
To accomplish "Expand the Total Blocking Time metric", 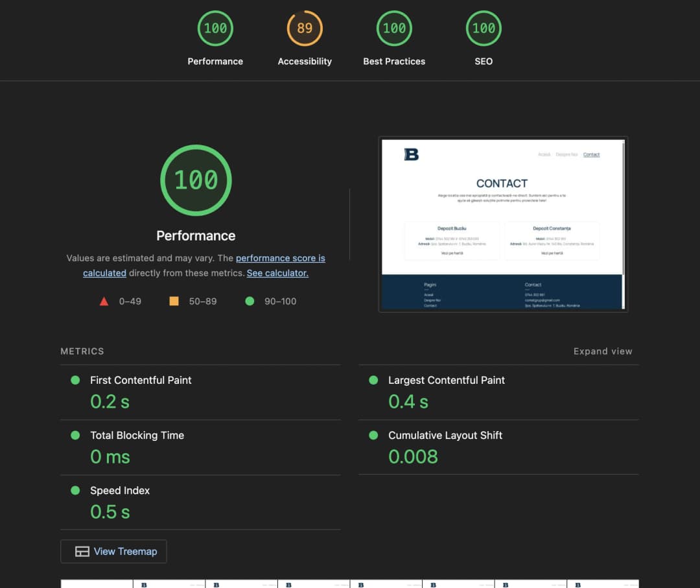I will (x=137, y=436).
